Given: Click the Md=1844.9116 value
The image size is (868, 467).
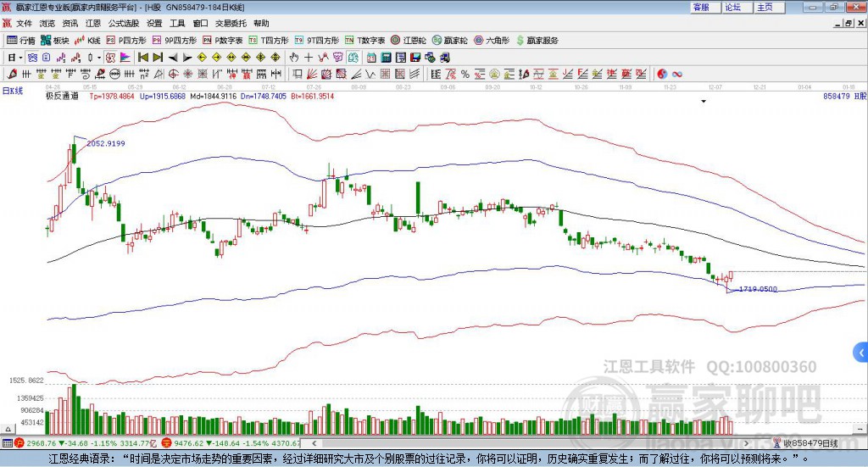Looking at the screenshot, I should coord(213,96).
